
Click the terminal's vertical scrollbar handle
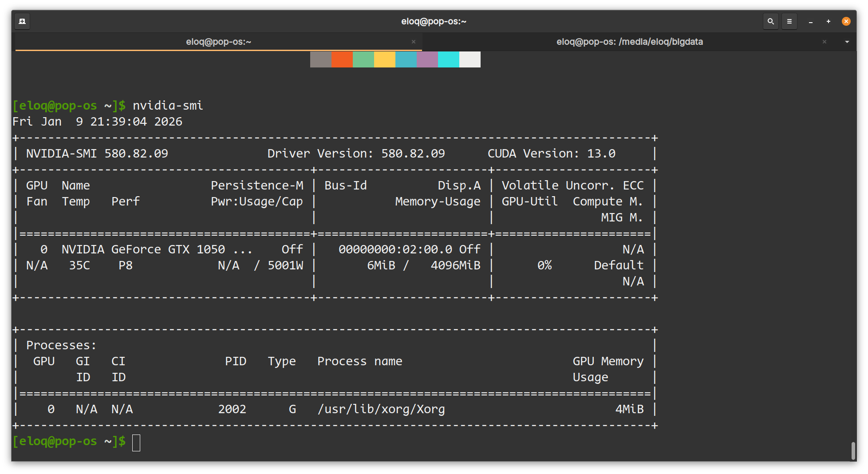click(x=853, y=450)
